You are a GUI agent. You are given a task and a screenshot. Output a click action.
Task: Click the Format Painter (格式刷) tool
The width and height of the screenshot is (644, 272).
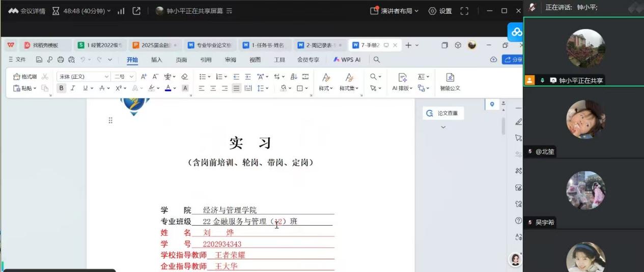pyautogui.click(x=25, y=77)
